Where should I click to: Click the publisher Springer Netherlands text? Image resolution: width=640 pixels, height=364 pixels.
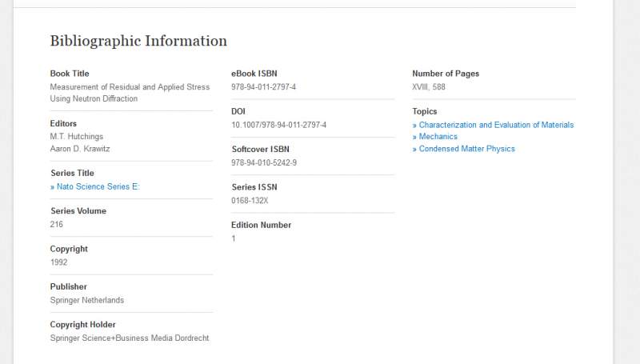pos(87,300)
